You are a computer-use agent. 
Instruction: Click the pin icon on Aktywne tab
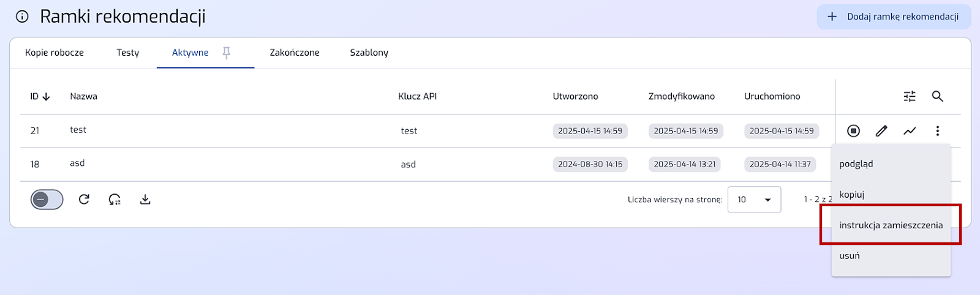pos(227,53)
